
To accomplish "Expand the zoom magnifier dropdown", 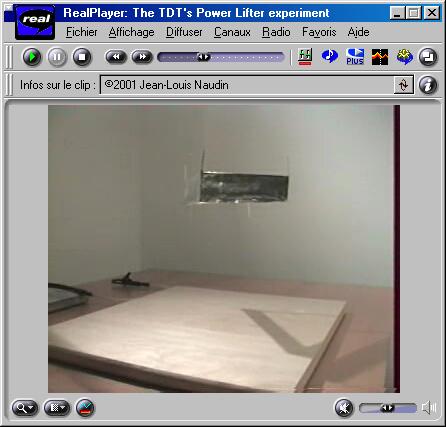I will click(25, 408).
